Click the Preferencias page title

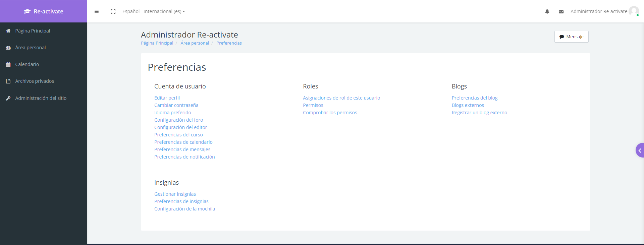[x=177, y=67]
